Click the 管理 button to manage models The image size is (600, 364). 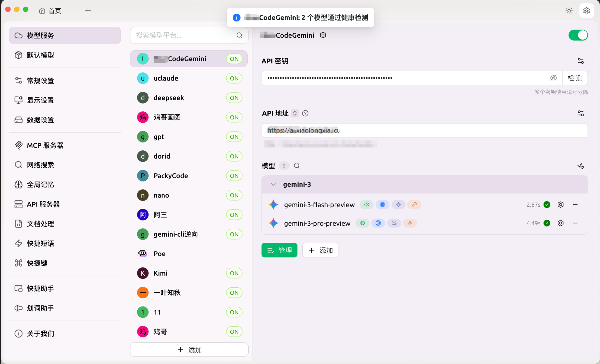tap(279, 250)
